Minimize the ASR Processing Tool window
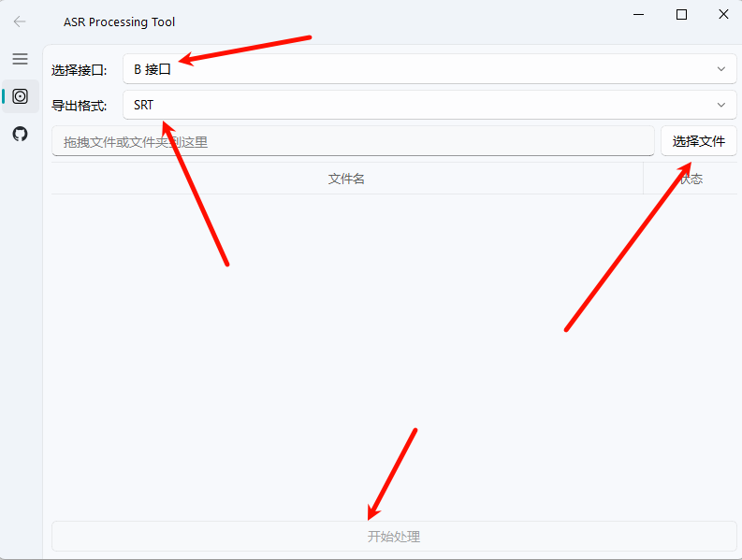Screen dimensions: 742x560 640,15
